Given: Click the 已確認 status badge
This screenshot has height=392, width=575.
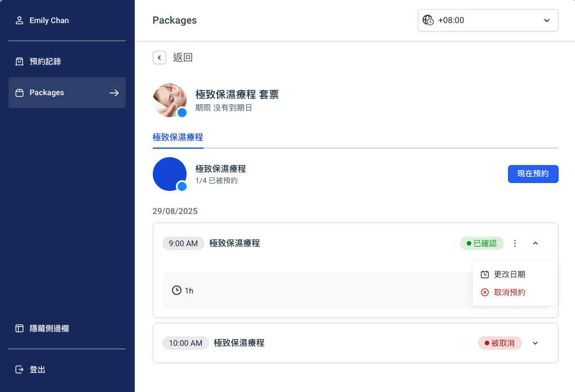Looking at the screenshot, I should tap(481, 243).
